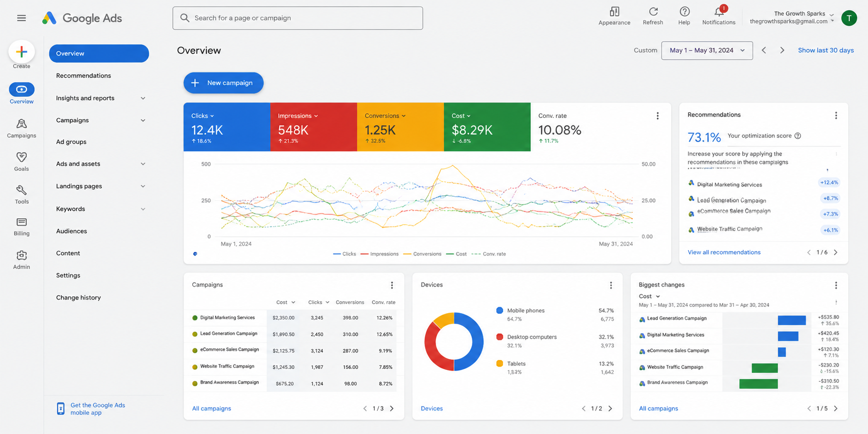Expand Ads and assets section
This screenshot has width=868, height=434.
[x=143, y=164]
